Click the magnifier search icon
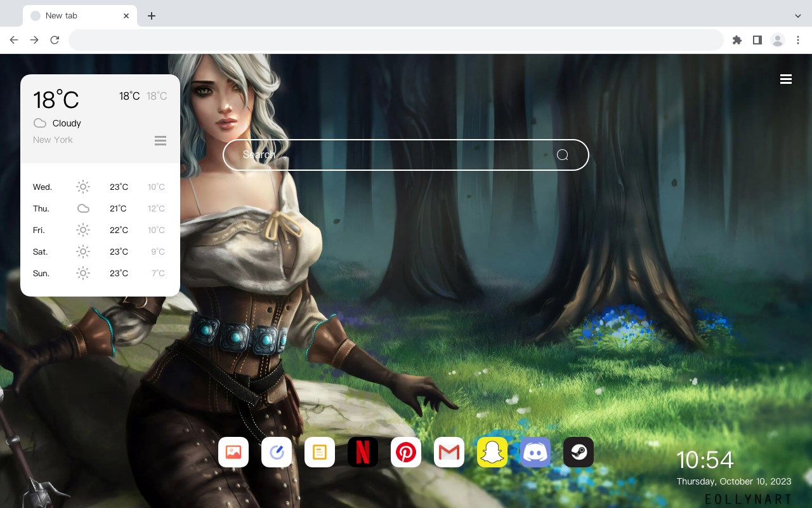This screenshot has height=508, width=812. pyautogui.click(x=563, y=155)
